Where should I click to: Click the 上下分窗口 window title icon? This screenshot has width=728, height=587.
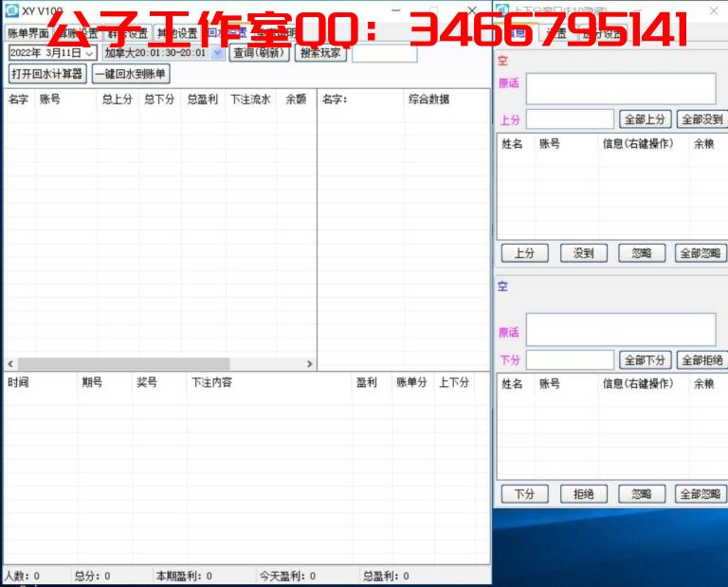[501, 9]
